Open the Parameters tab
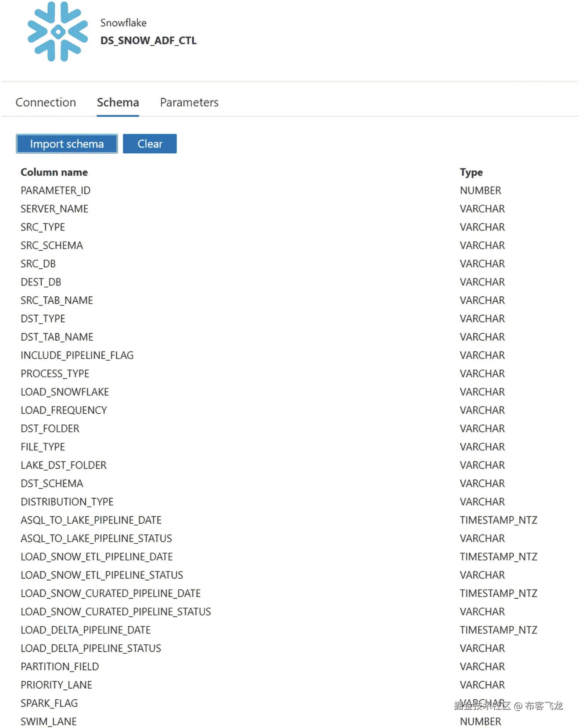580x728 pixels. tap(189, 102)
